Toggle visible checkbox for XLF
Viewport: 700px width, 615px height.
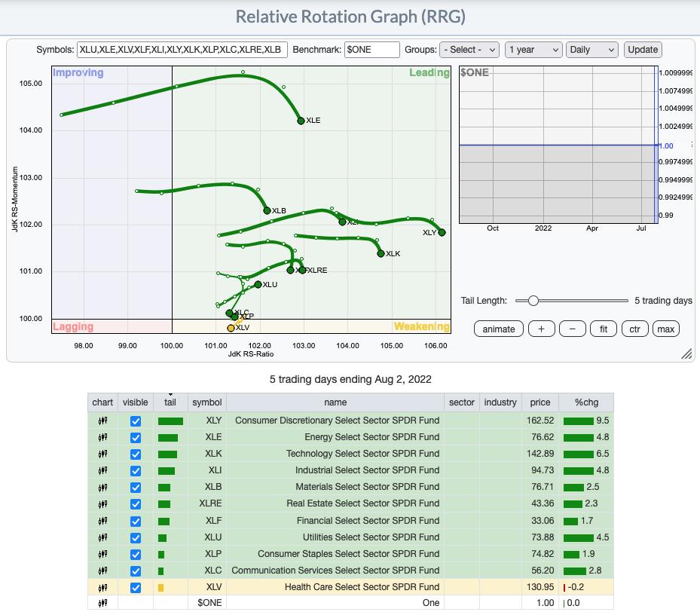tap(136, 522)
